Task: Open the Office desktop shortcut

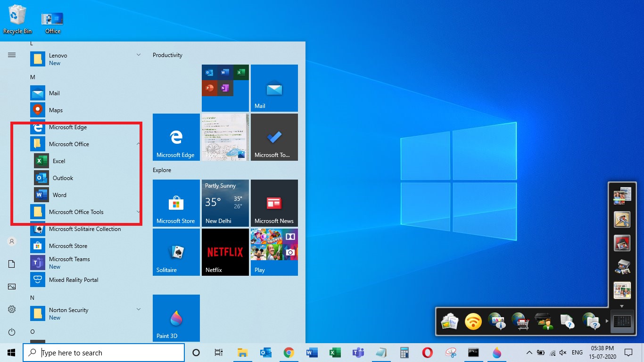Action: pos(53,23)
